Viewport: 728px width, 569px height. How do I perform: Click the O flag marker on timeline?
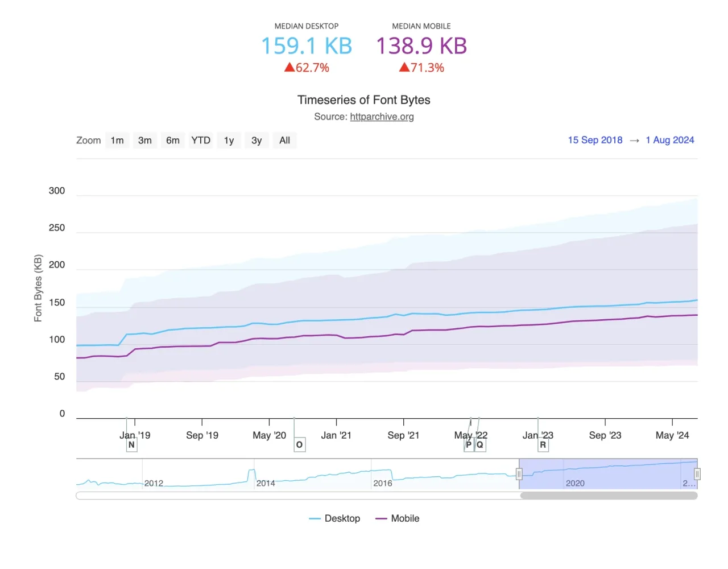pos(299,445)
